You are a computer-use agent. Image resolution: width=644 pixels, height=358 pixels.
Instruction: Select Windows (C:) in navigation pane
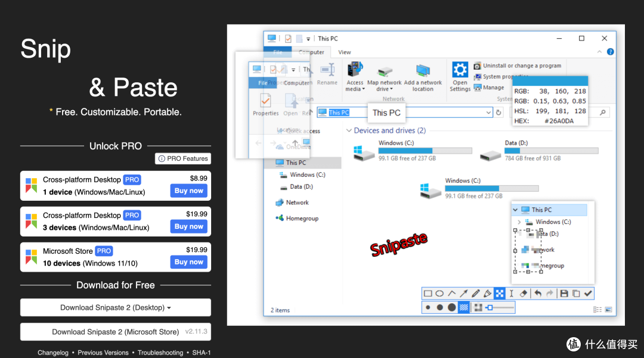(x=302, y=175)
